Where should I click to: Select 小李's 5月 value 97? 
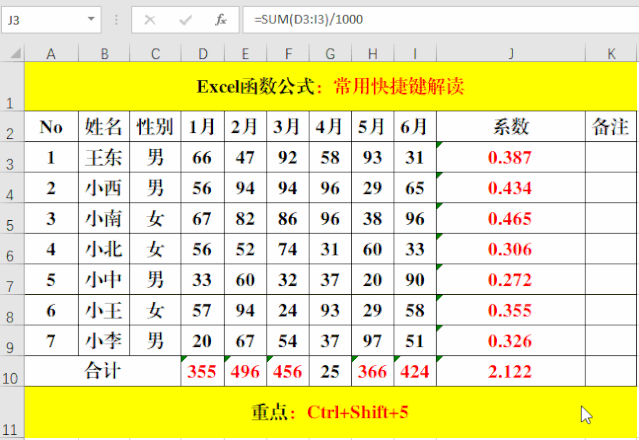[x=372, y=341]
